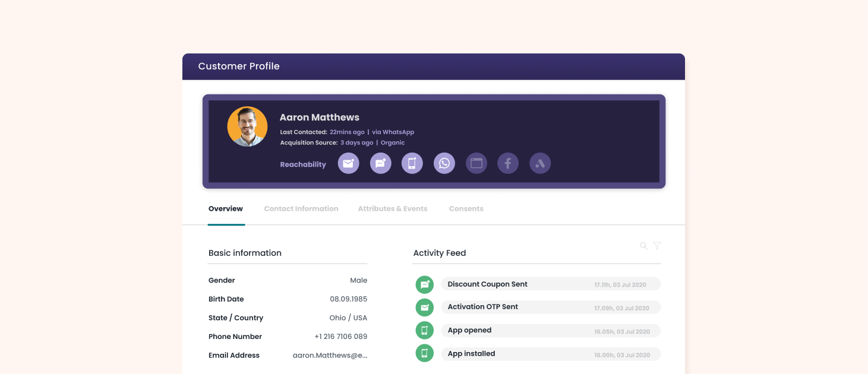Select the Activation OTP Sent entry

[x=550, y=308]
